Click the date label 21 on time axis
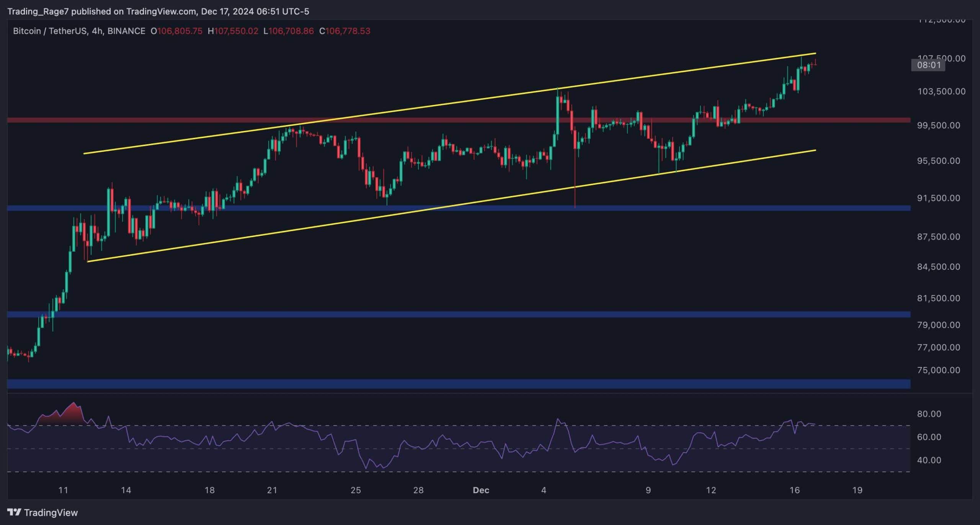 [x=272, y=490]
